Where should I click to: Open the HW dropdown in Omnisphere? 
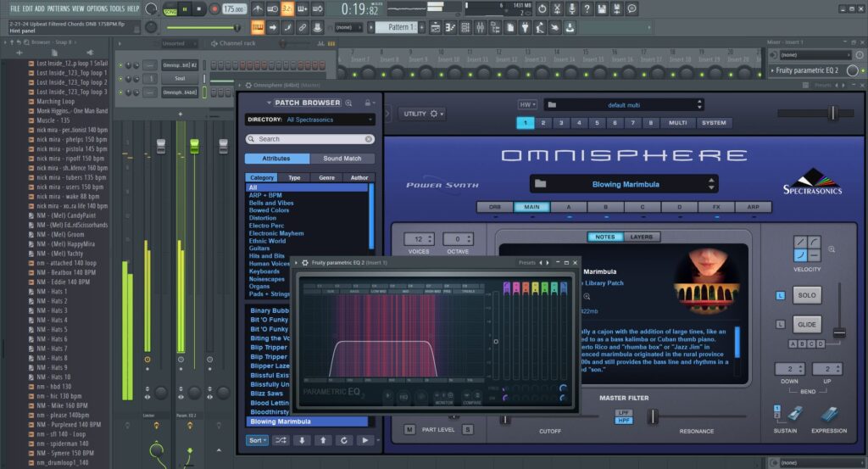527,104
